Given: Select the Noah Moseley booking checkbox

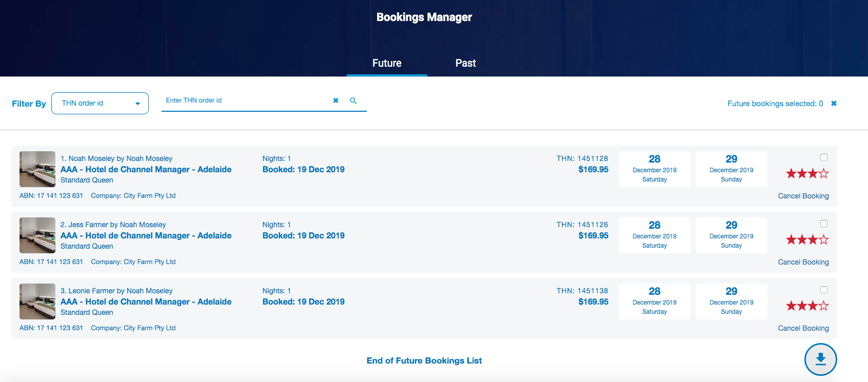Looking at the screenshot, I should click(824, 157).
